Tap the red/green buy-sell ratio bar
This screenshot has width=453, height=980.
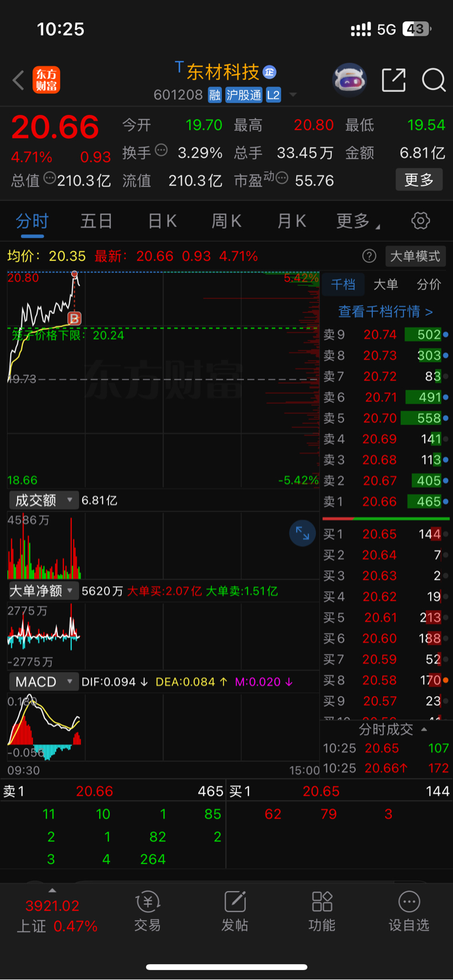[x=386, y=519]
